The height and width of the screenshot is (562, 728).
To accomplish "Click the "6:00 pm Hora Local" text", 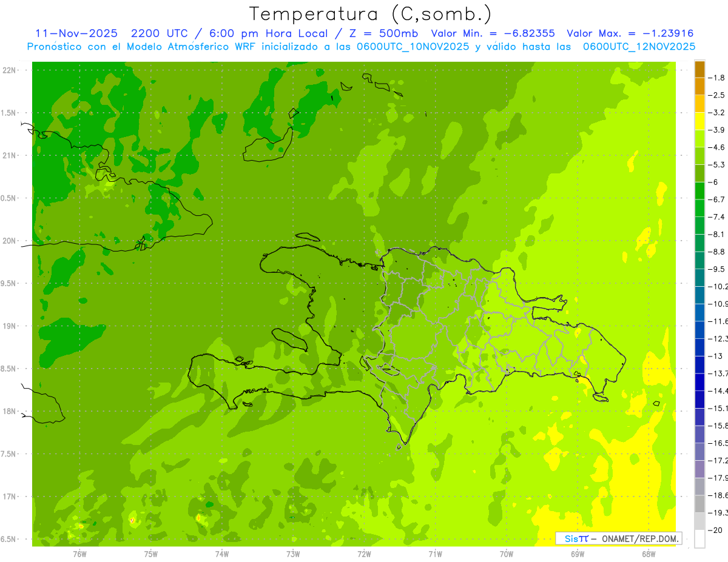I will (x=269, y=33).
